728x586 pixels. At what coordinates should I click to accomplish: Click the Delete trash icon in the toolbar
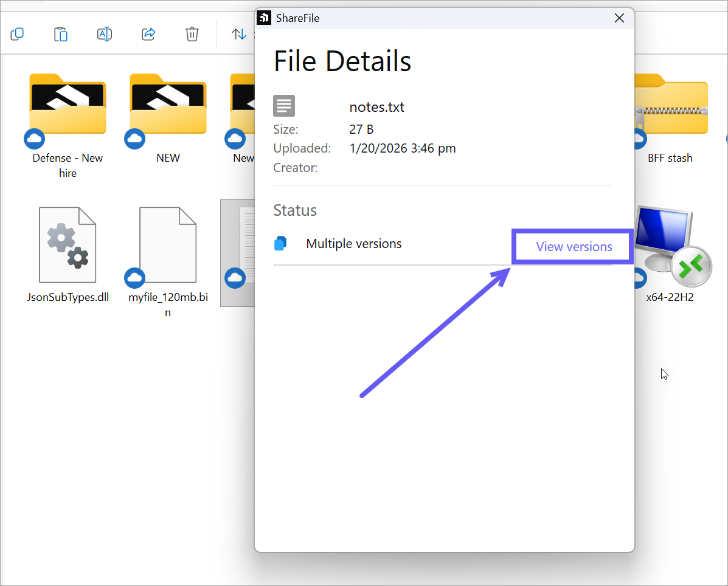pos(192,34)
